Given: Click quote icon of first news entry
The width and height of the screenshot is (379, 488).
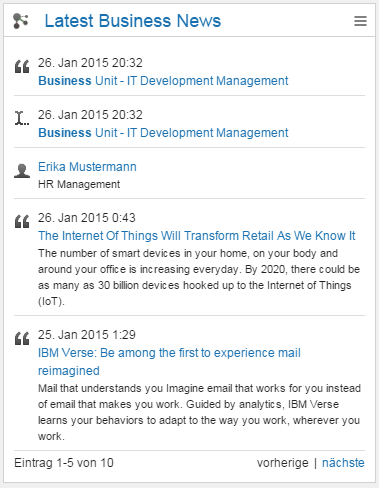Looking at the screenshot, I should [22, 66].
